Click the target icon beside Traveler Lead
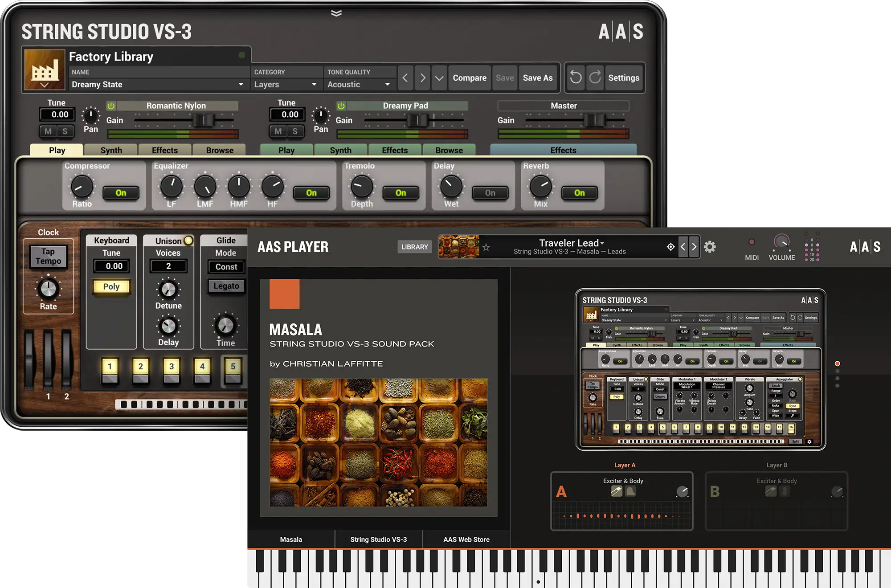 (x=670, y=247)
